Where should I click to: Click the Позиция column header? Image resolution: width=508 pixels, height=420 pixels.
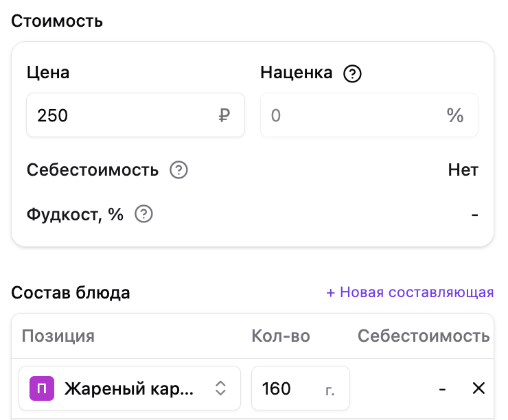coord(58,336)
